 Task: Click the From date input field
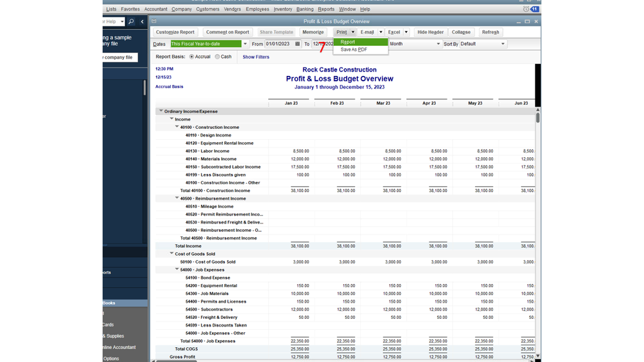click(278, 44)
